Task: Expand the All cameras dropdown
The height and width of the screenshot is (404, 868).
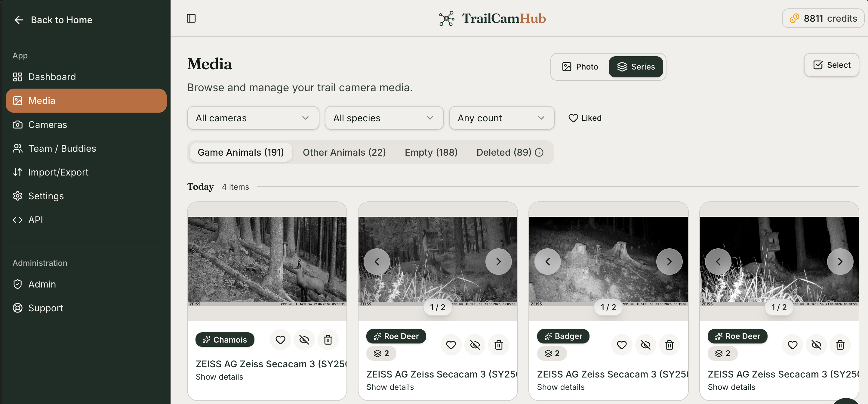Action: (x=253, y=118)
